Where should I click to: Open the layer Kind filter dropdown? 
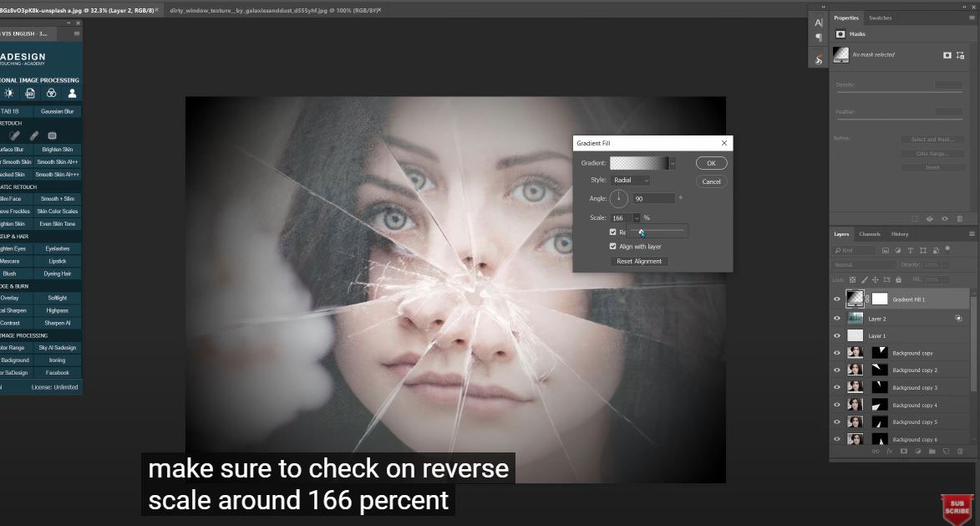[x=855, y=250]
